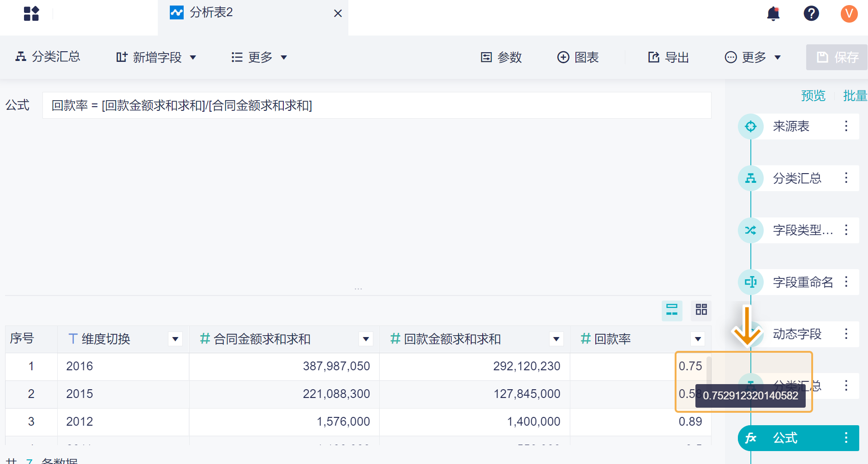This screenshot has width=868, height=464.
Task: Open 来源表 step options menu
Action: (x=846, y=127)
